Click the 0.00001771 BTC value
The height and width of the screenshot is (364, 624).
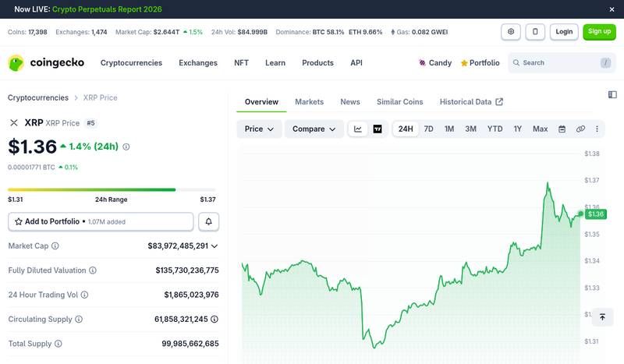[x=31, y=167]
